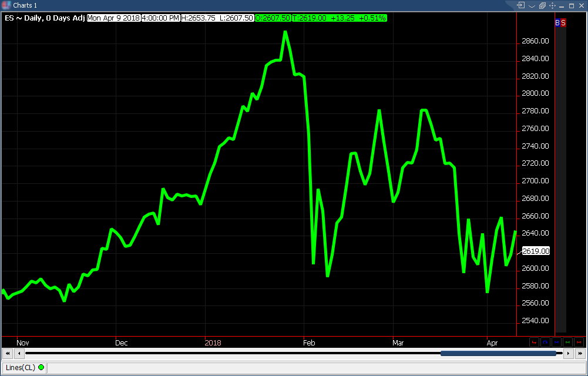The height and width of the screenshot is (376, 588).
Task: Click the four-arrow move icon in title bar
Action: pos(552,6)
